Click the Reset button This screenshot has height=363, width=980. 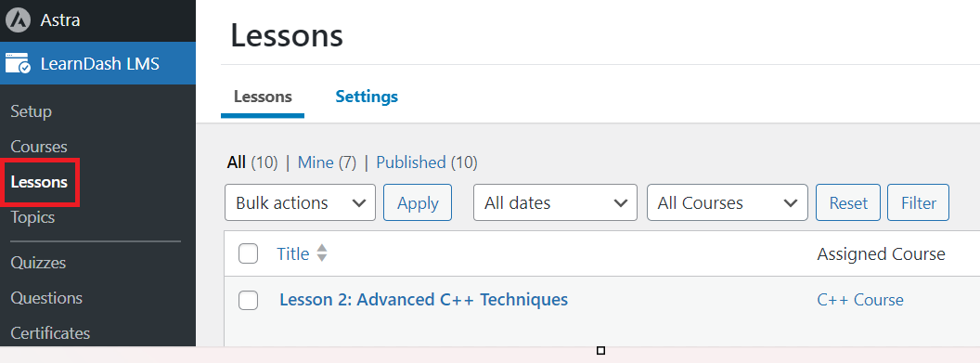tap(848, 202)
